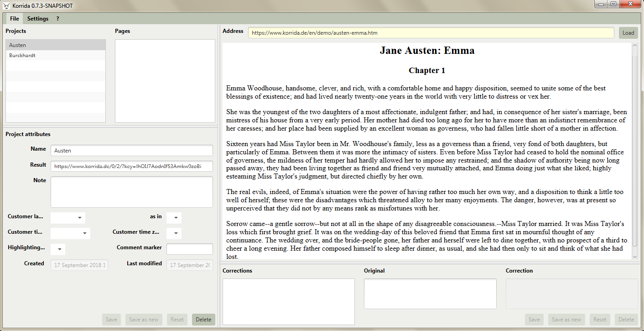Maximize the Korrida window
The width and height of the screenshot is (644, 331).
(613, 4)
